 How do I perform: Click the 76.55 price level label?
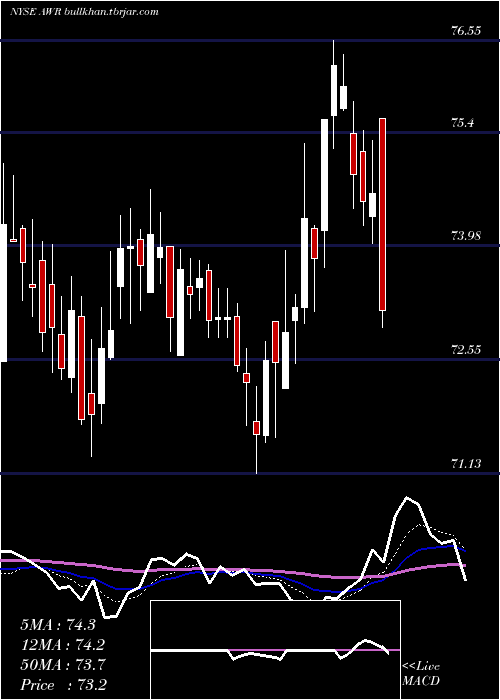pos(466,31)
